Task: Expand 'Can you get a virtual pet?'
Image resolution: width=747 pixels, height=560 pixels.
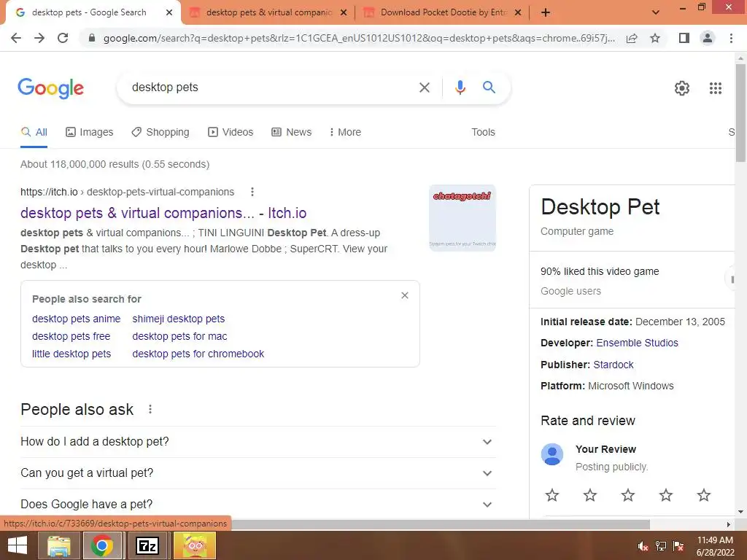Action: [258, 472]
